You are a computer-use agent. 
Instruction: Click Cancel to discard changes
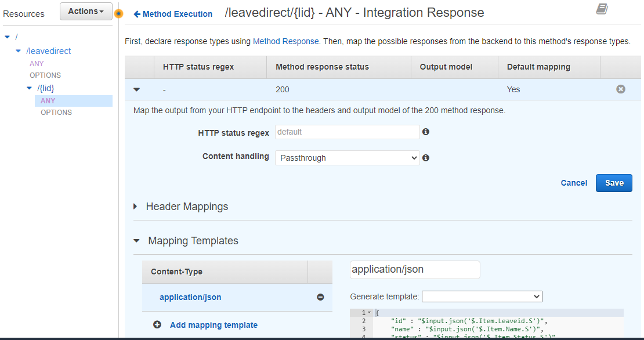coord(573,183)
